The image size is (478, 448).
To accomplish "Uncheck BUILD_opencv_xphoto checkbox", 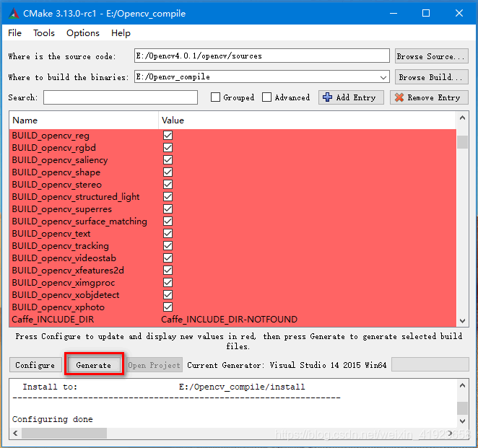I will coord(168,307).
